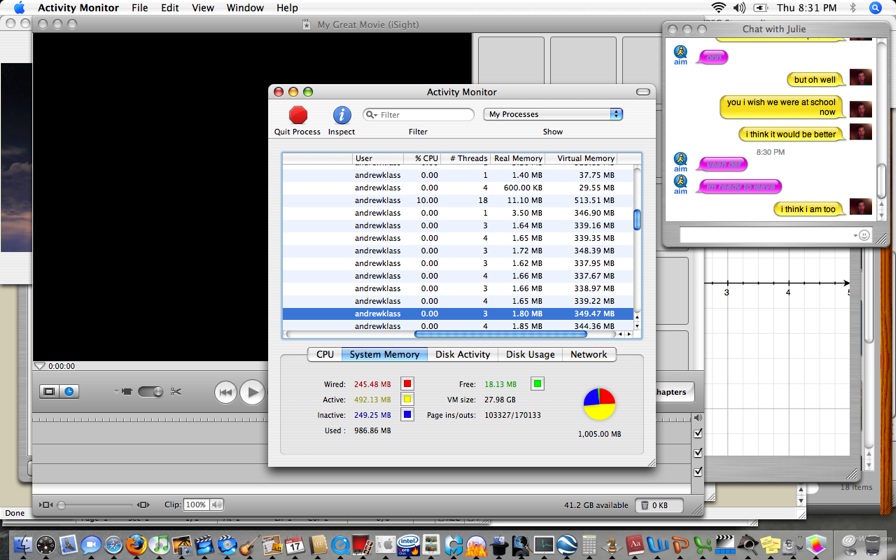Click the red Wired memory color swatch

407,383
